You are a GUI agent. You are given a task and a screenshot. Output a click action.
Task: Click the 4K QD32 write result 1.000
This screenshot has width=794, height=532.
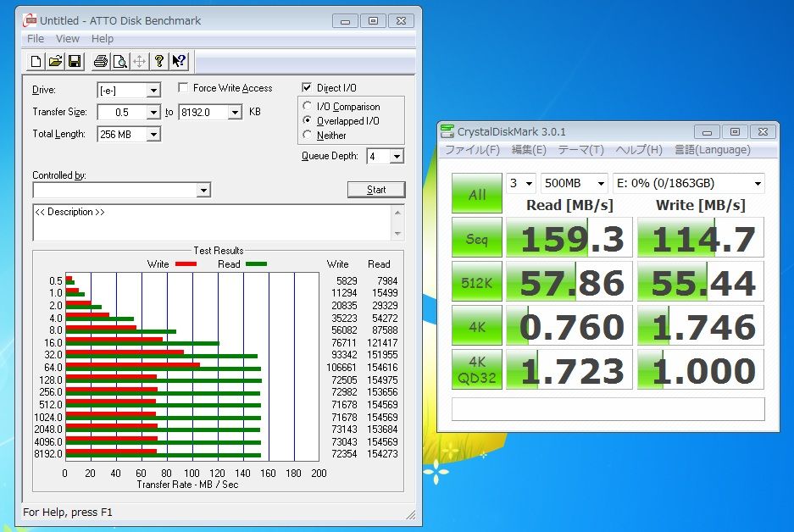pos(701,370)
